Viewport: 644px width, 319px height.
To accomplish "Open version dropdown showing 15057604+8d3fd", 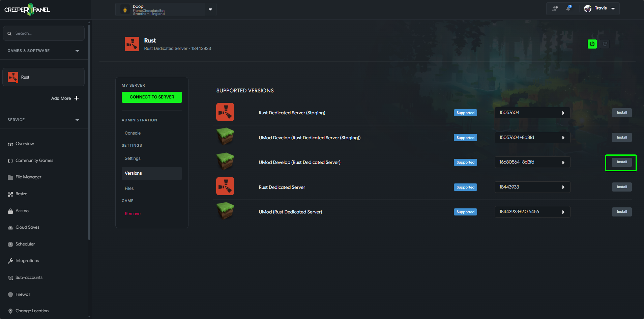I will click(532, 138).
